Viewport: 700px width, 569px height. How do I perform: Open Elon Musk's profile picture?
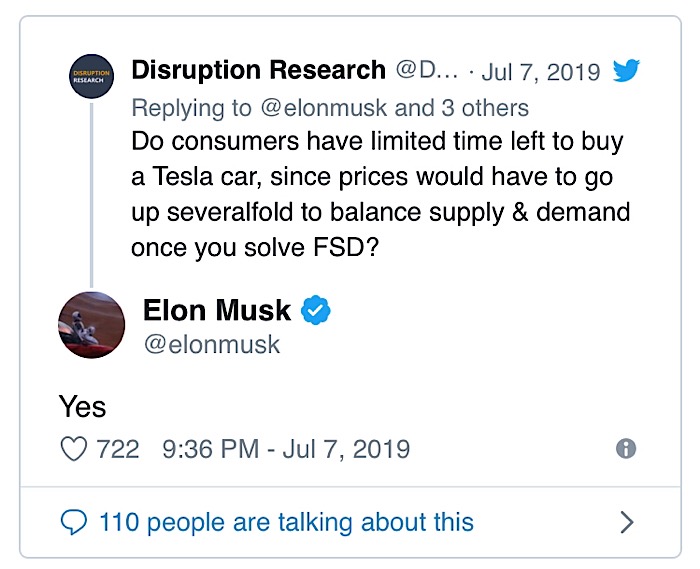(92, 325)
